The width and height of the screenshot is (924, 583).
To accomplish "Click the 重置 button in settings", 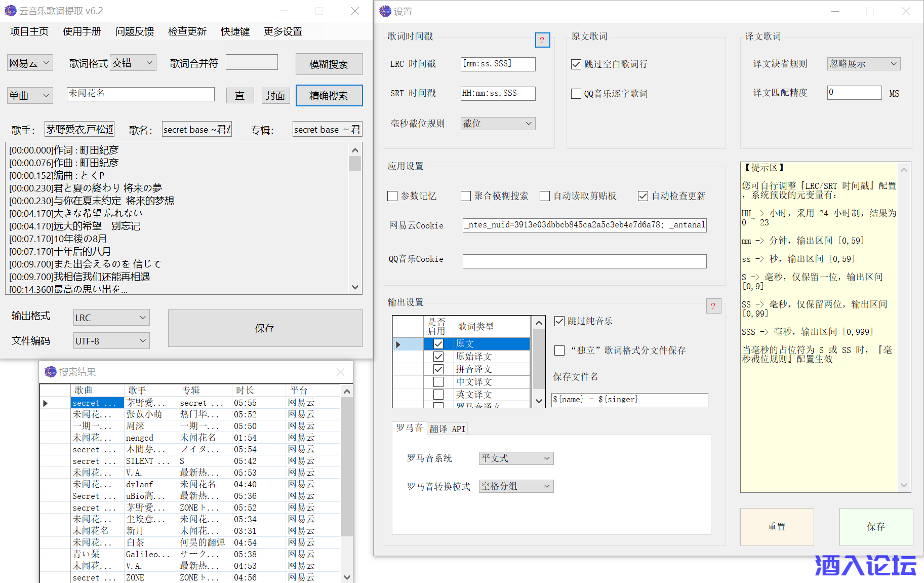I will (x=777, y=527).
